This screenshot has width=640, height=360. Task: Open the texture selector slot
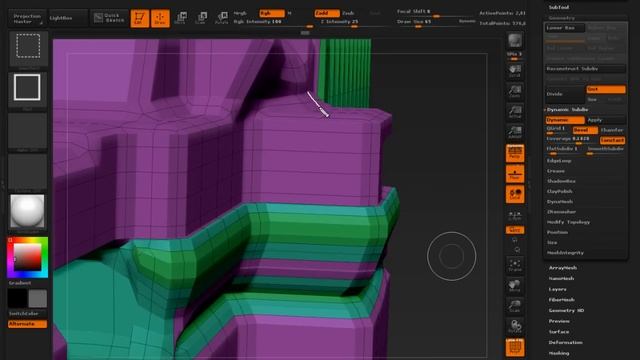point(28,172)
